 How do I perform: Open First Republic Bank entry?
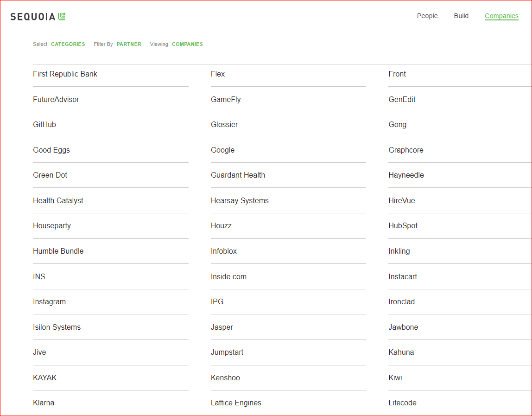[x=65, y=74]
